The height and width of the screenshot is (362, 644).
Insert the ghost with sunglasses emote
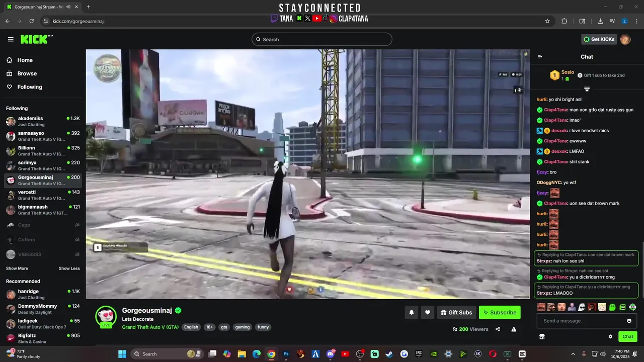tap(582, 307)
